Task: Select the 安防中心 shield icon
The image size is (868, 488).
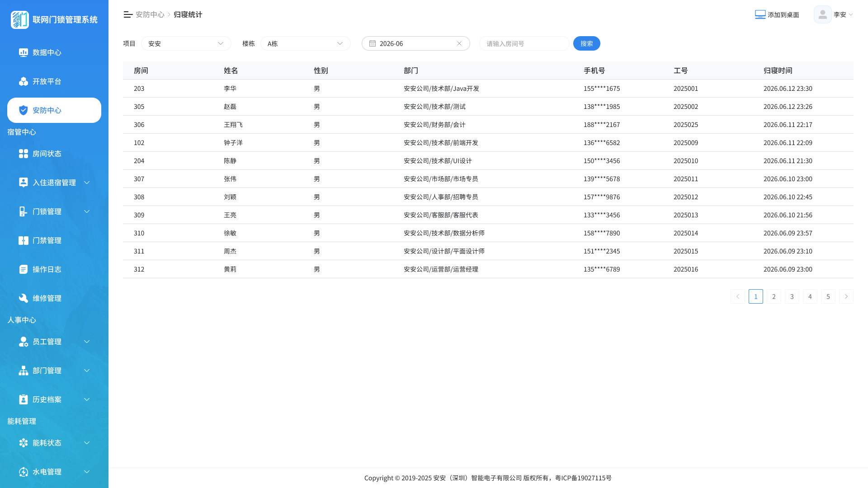Action: (24, 110)
